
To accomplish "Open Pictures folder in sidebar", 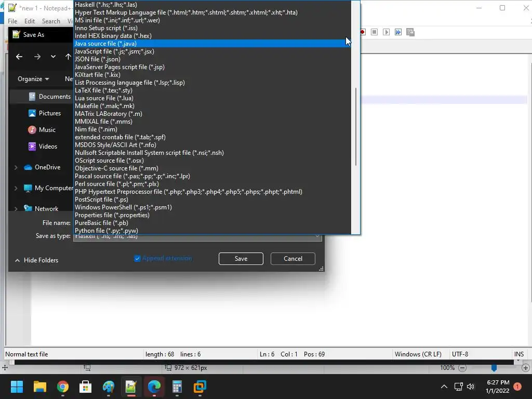I will coord(45,113).
